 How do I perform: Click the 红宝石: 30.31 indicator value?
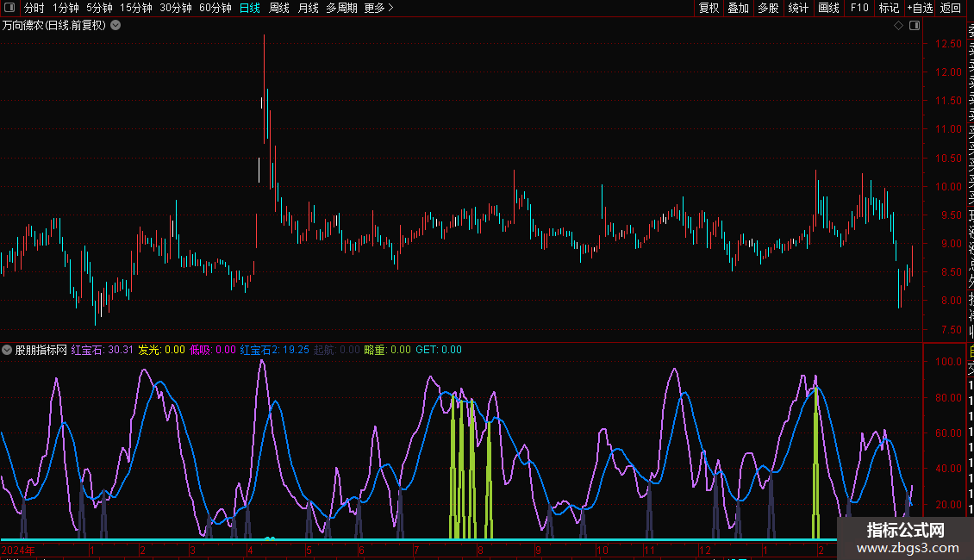[x=103, y=350]
